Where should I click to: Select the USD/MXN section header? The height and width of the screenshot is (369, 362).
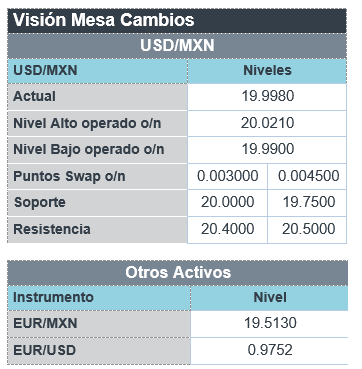point(177,46)
